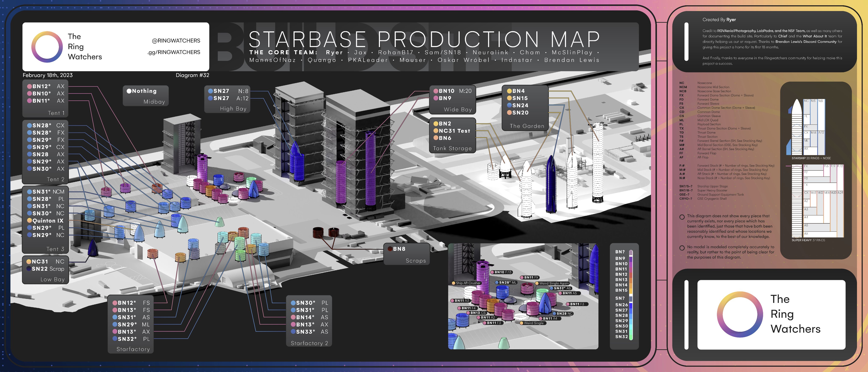Select the pink dot beside BN10 M:20

[436, 91]
